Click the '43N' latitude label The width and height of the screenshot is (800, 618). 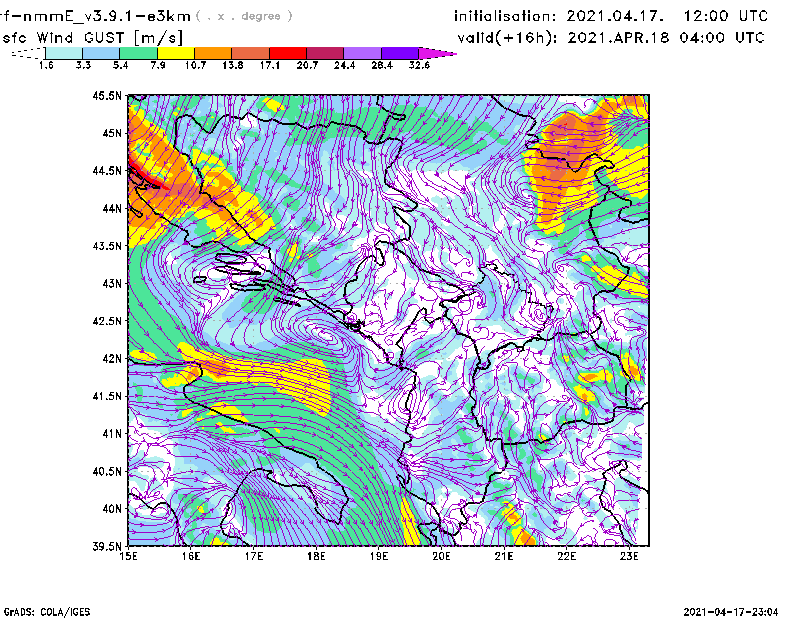click(x=112, y=283)
